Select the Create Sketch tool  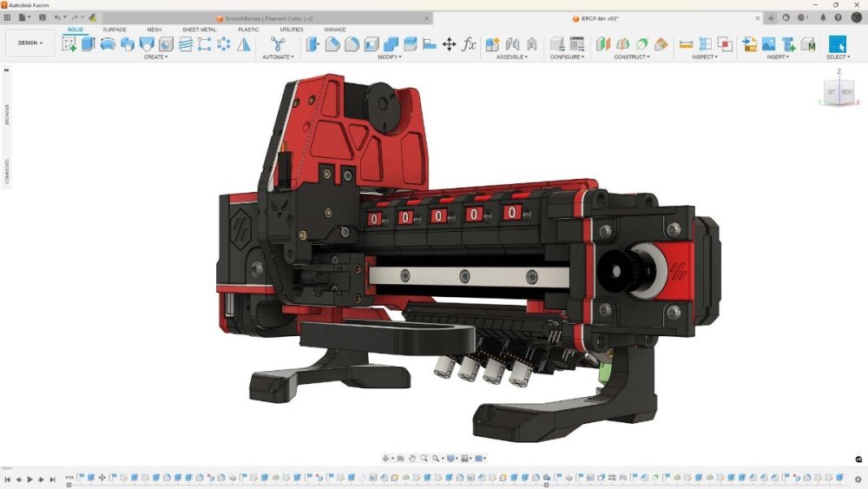point(69,43)
